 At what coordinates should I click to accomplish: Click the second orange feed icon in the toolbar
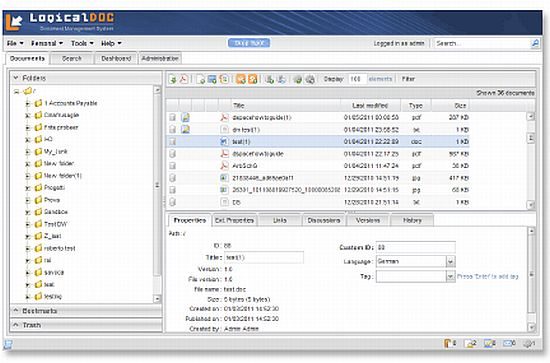tap(253, 79)
